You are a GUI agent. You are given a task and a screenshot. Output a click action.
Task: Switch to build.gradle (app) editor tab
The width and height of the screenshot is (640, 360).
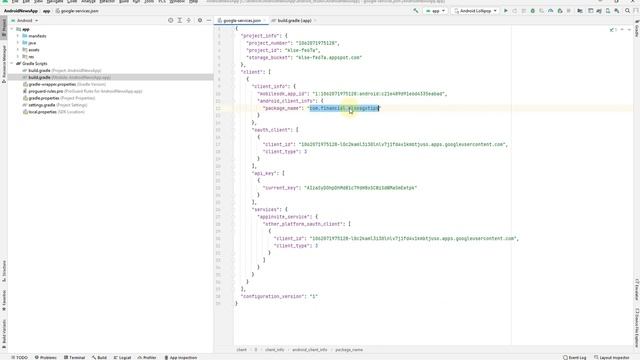[294, 20]
